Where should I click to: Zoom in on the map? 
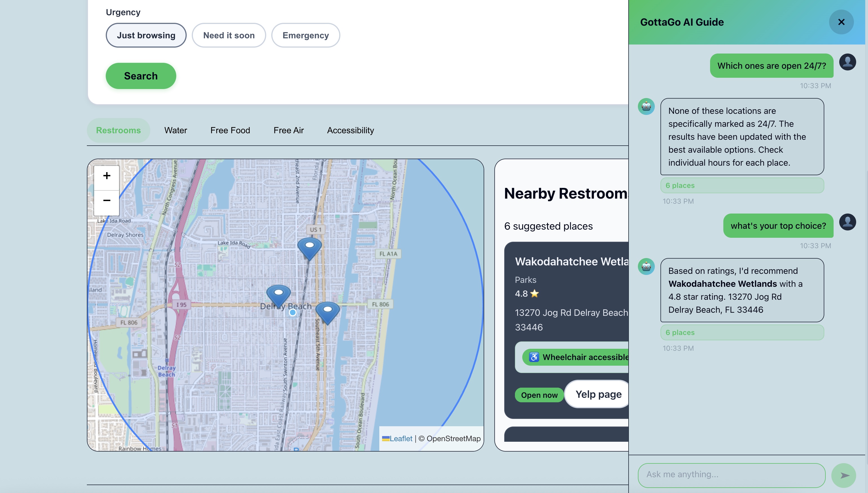[106, 176]
